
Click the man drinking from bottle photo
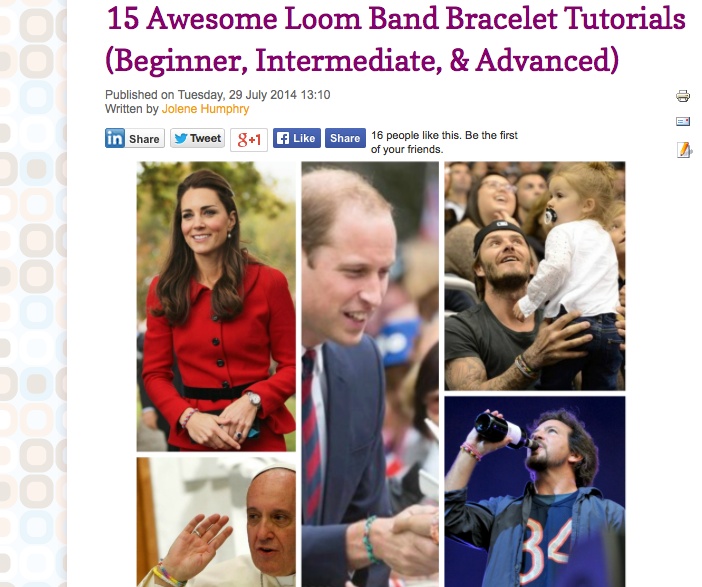pos(535,492)
